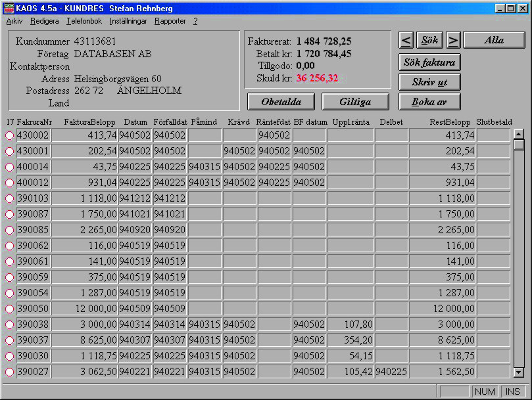The image size is (532, 400).
Task: Select radio button for invoice 390027
Action: 9,372
